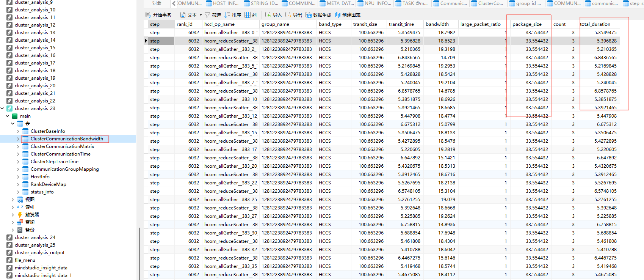Click the 排序 sort icon
The width and height of the screenshot is (644, 280).
[227, 15]
